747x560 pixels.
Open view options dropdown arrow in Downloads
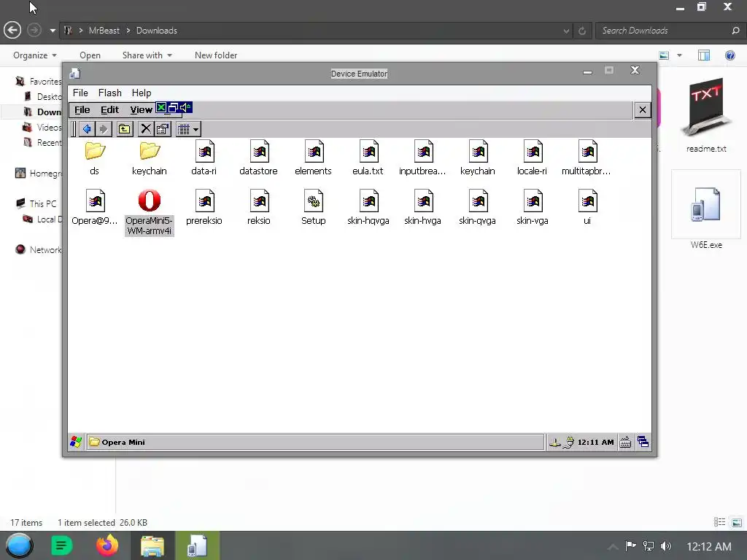point(679,55)
